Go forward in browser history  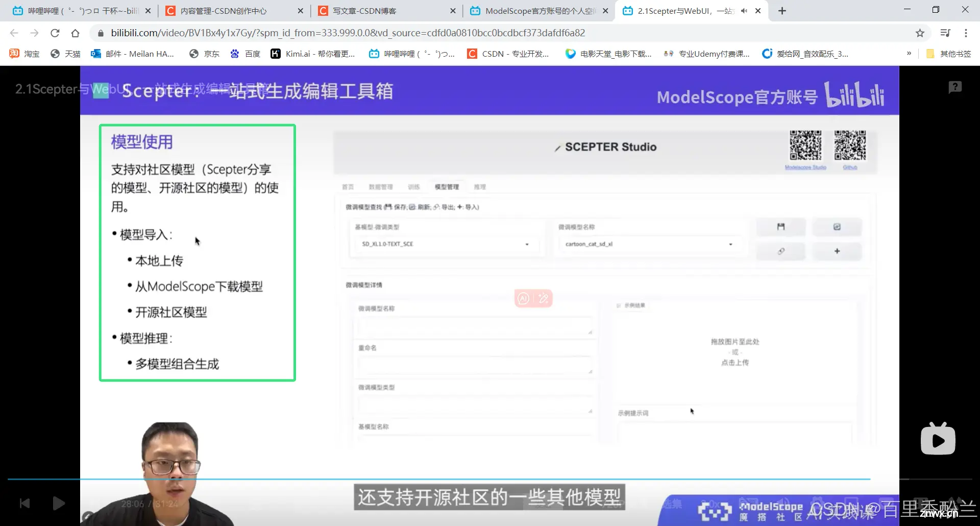(34, 33)
